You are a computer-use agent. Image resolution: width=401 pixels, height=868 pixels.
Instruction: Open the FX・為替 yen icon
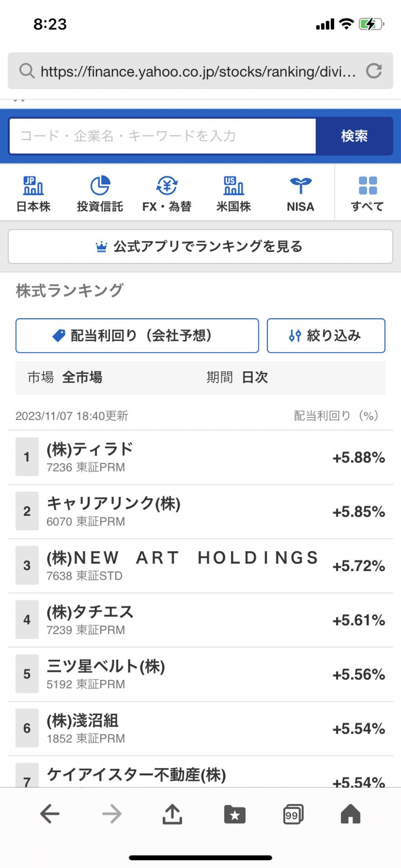pos(166,186)
